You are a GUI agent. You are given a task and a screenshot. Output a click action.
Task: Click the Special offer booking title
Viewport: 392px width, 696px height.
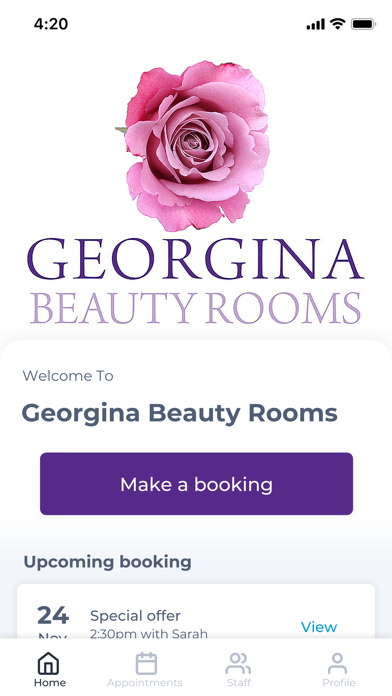(135, 616)
